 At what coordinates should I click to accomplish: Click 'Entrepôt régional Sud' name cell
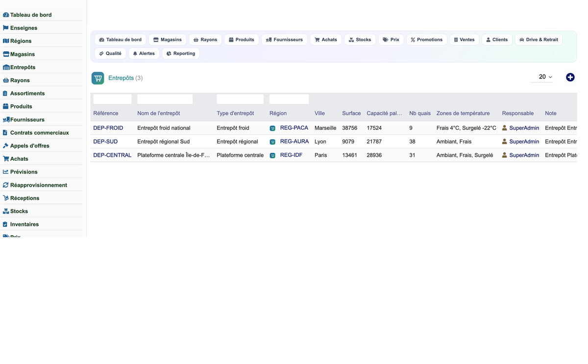(x=163, y=142)
